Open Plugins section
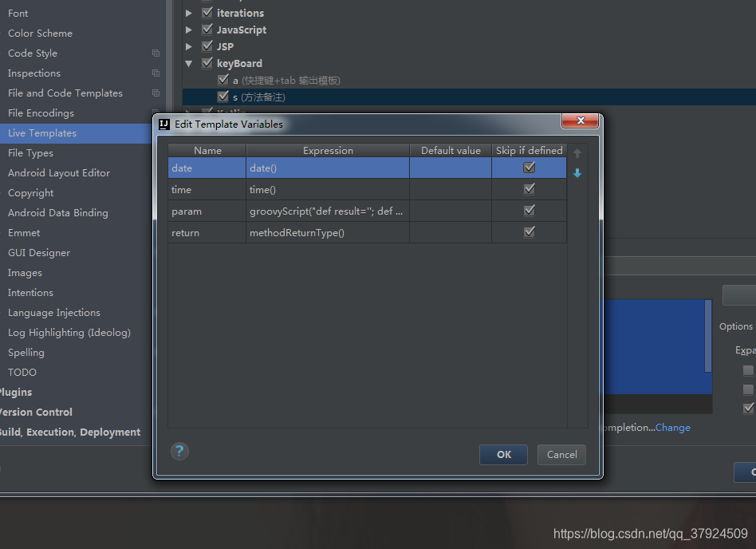756x549 pixels. click(15, 393)
